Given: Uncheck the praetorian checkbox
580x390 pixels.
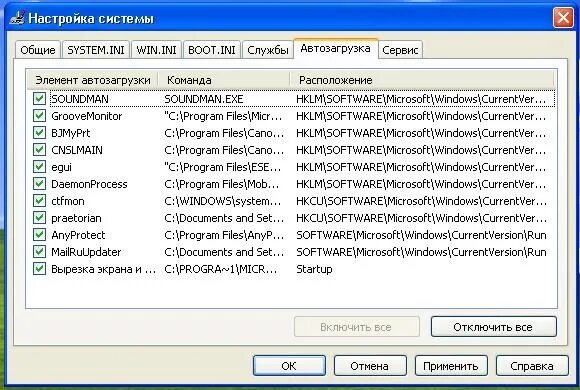Looking at the screenshot, I should point(39,218).
